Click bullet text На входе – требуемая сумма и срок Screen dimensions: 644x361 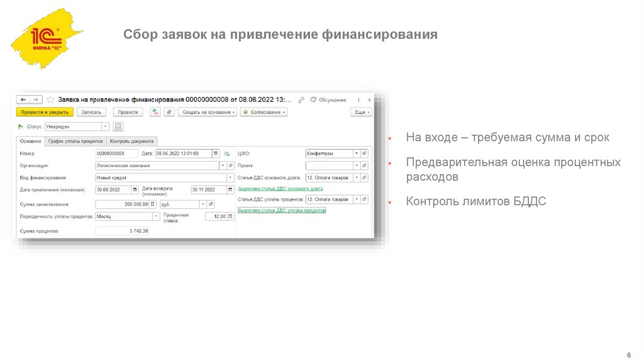click(x=508, y=137)
